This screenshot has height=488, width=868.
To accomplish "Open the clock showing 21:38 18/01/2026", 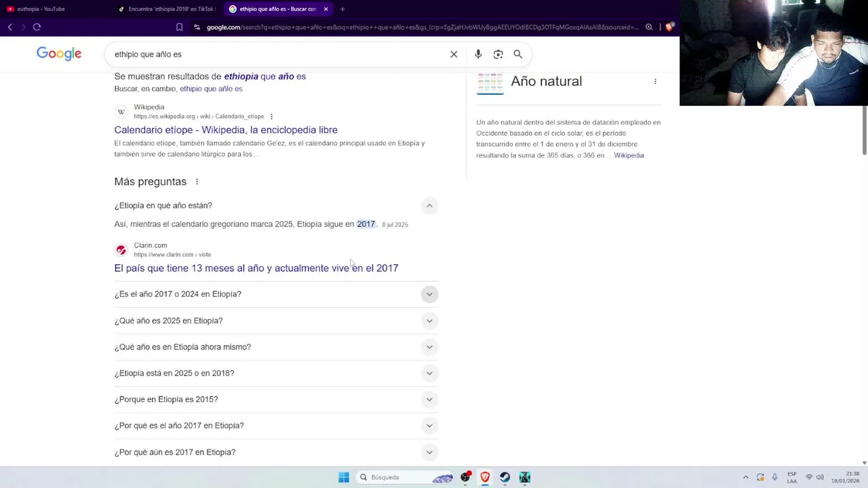I will pos(845,477).
